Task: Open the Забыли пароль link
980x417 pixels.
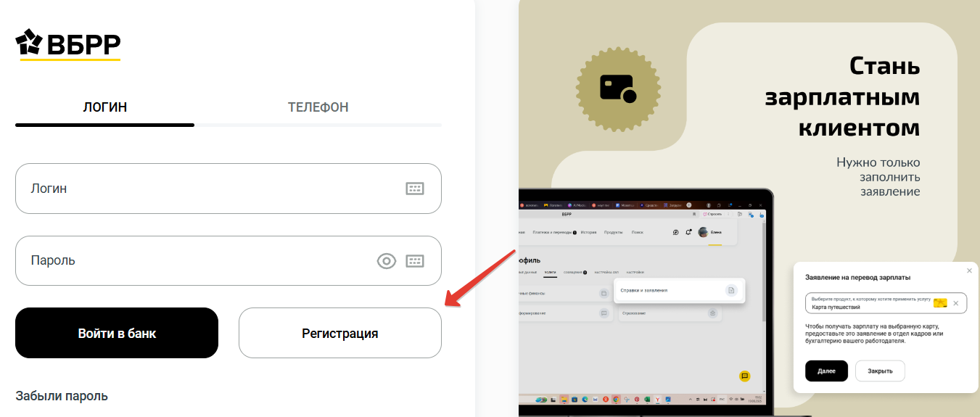Action: click(x=62, y=396)
